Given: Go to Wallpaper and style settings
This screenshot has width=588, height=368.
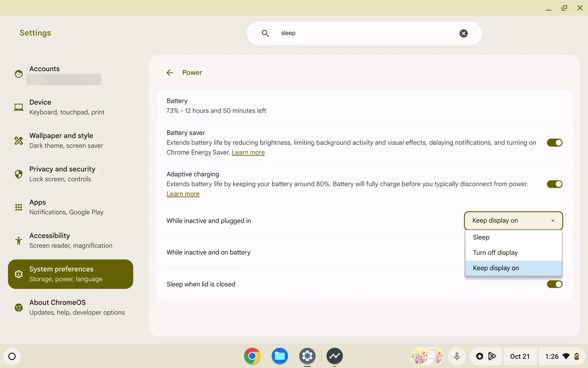Looking at the screenshot, I should click(71, 140).
